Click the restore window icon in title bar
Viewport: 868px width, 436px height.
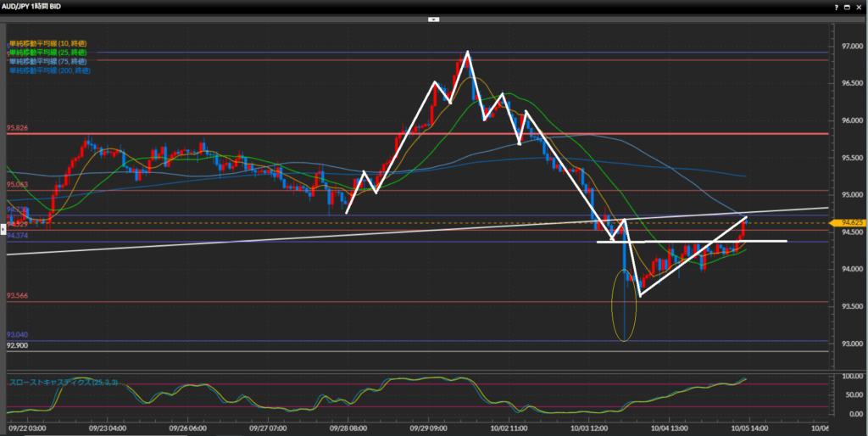[845, 6]
